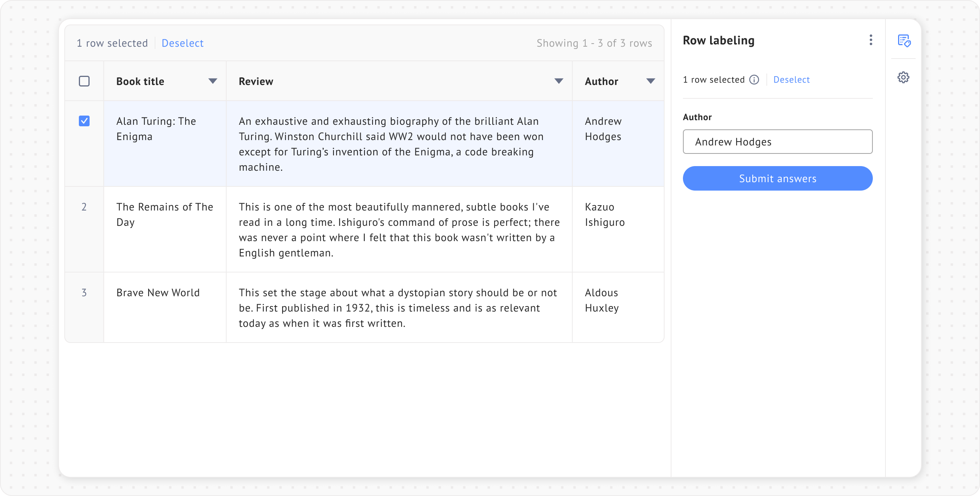Click the info icon beside row selected
The height and width of the screenshot is (496, 980).
coord(754,80)
